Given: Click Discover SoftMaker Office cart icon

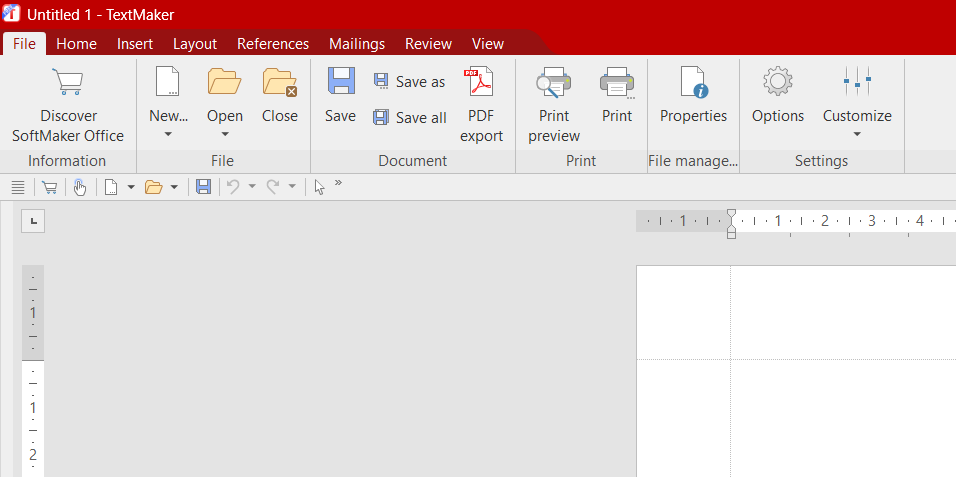Looking at the screenshot, I should tap(68, 82).
